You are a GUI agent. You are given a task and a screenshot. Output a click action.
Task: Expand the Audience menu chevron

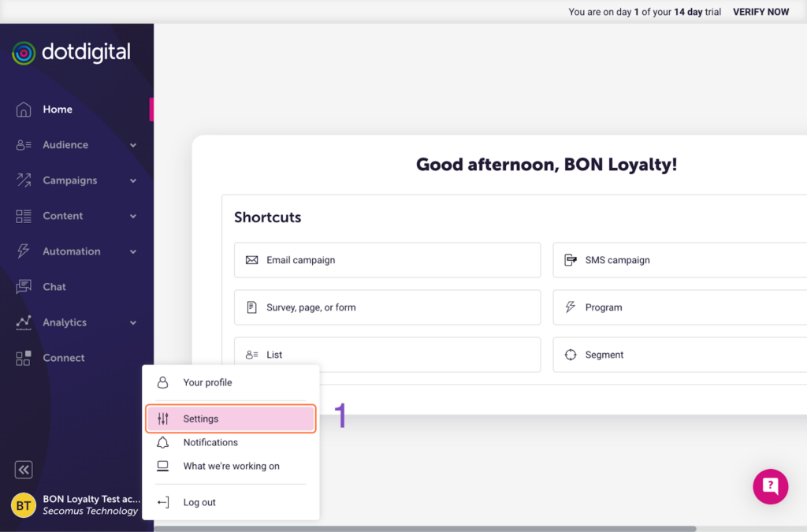[133, 145]
